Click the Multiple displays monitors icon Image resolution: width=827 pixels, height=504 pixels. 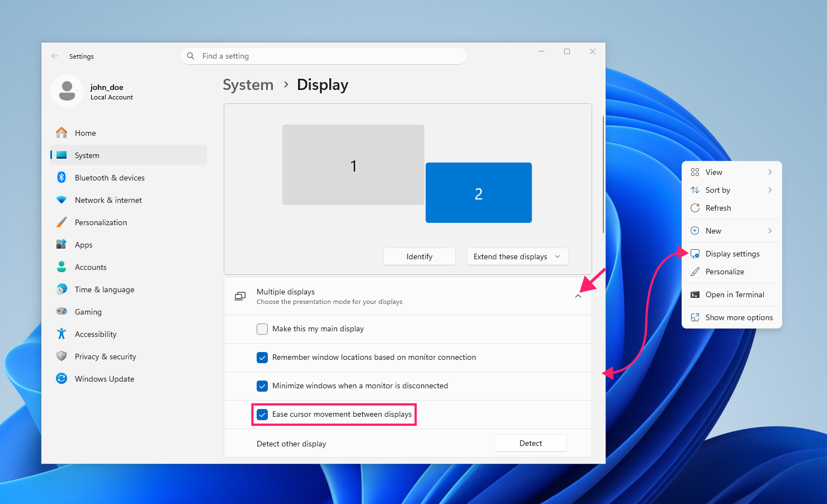(x=240, y=296)
